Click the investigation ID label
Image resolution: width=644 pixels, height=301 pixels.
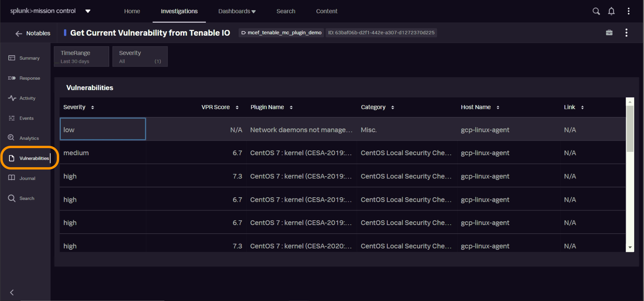381,33
